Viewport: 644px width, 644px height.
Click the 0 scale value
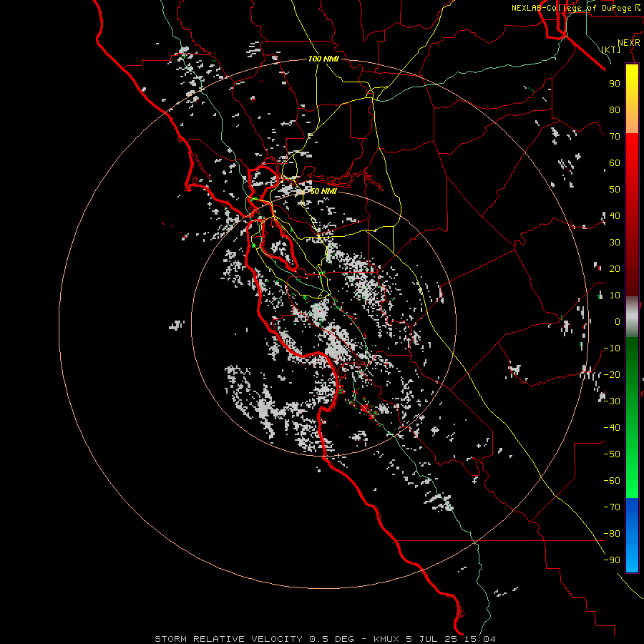[x=618, y=322]
